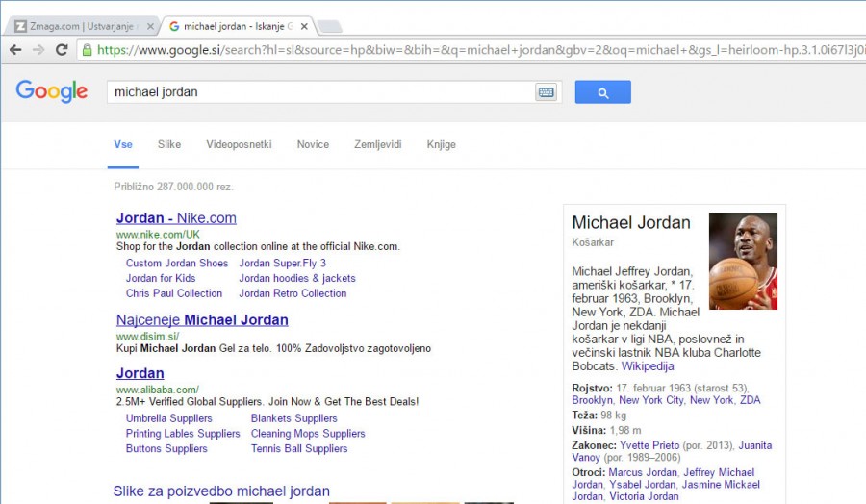Open the Videoposnetki results tab
The image size is (866, 504).
pos(239,144)
